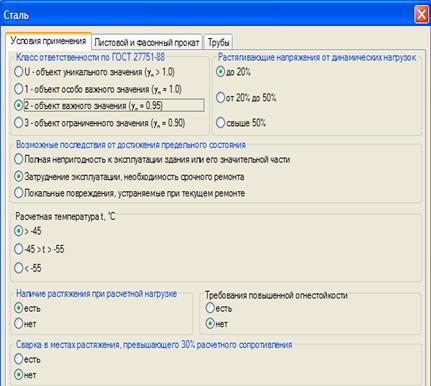Click the Расчетная температура t, °C label

click(x=65, y=216)
